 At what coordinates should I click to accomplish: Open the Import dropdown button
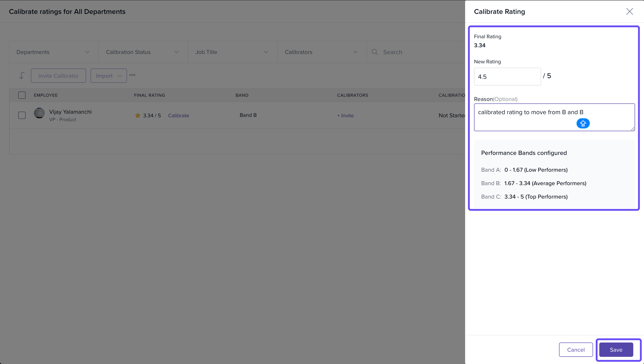pos(108,76)
